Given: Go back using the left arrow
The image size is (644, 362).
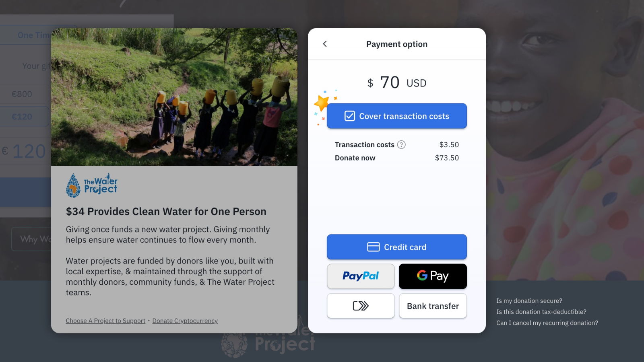Looking at the screenshot, I should click(325, 44).
